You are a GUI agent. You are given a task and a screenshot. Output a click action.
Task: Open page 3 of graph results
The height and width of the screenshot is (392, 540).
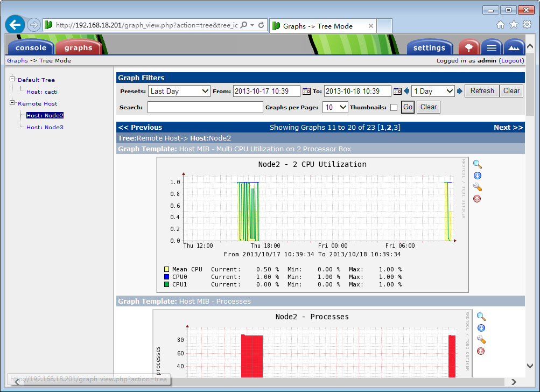pos(396,128)
